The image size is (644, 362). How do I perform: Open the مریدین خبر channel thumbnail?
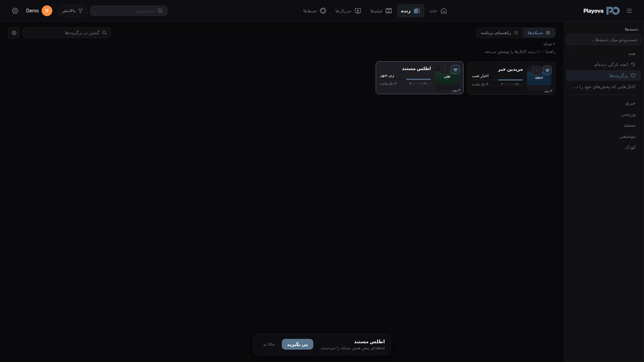click(x=539, y=78)
